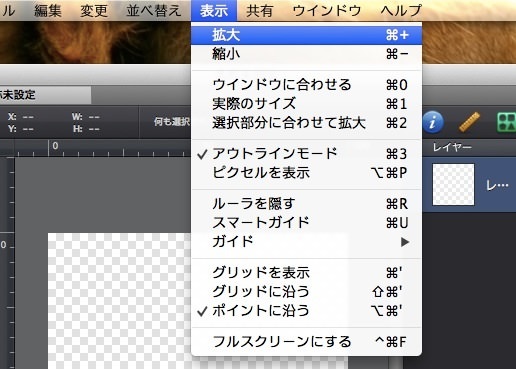The image size is (516, 369).
Task: Select 実際のサイズ menu item
Action: click(306, 104)
